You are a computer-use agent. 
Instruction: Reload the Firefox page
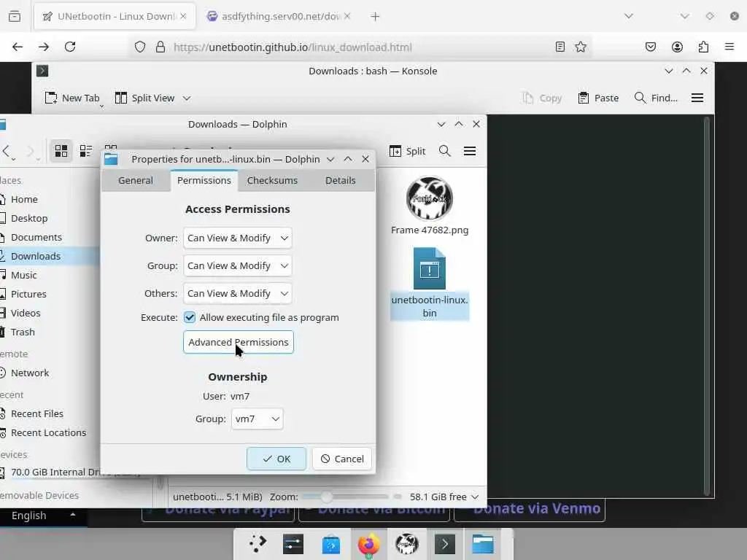(x=70, y=47)
